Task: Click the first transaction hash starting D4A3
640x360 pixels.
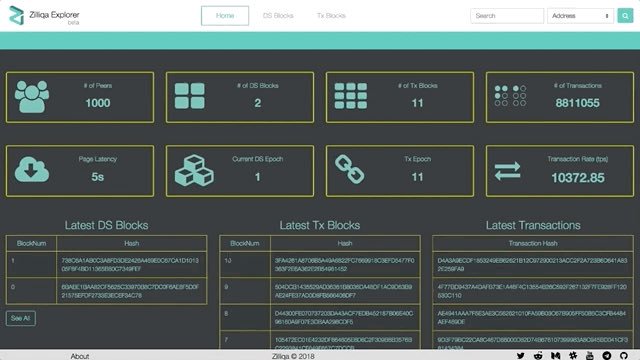Action: pyautogui.click(x=532, y=264)
